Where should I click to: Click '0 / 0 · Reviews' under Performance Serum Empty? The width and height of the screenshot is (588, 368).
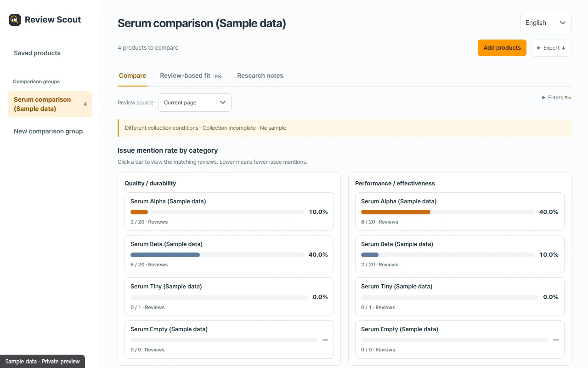tap(378, 350)
